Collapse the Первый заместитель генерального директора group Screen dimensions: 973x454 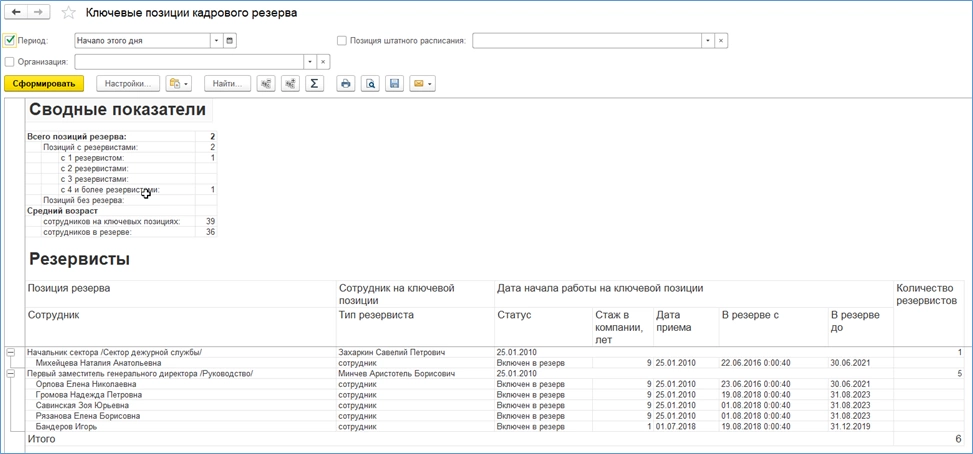10,373
